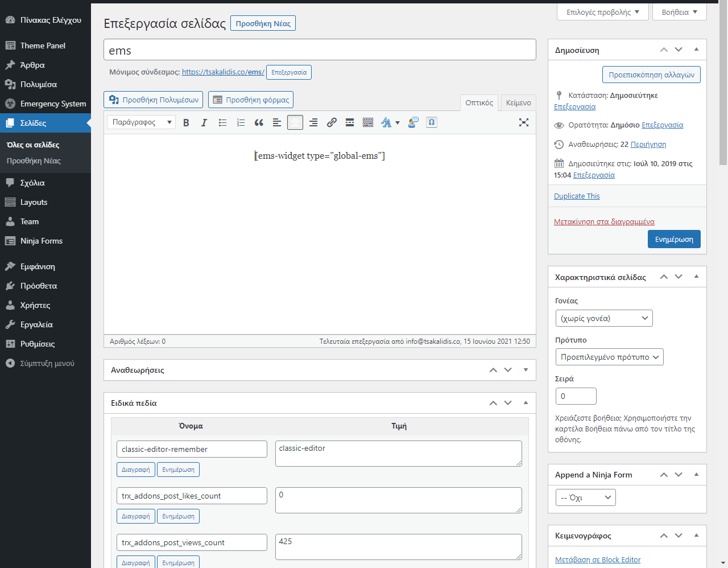Open Ninja Forms menu
The width and height of the screenshot is (728, 568).
(x=45, y=241)
